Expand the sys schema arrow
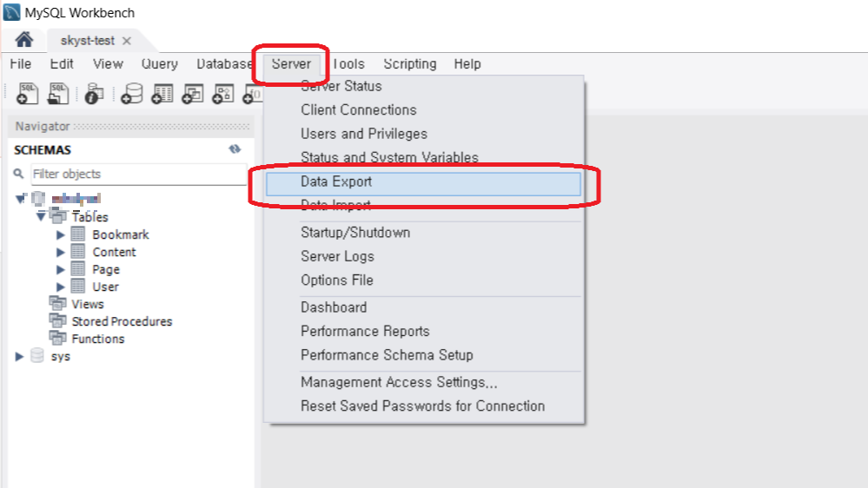Viewport: 868px width, 488px height. point(19,356)
